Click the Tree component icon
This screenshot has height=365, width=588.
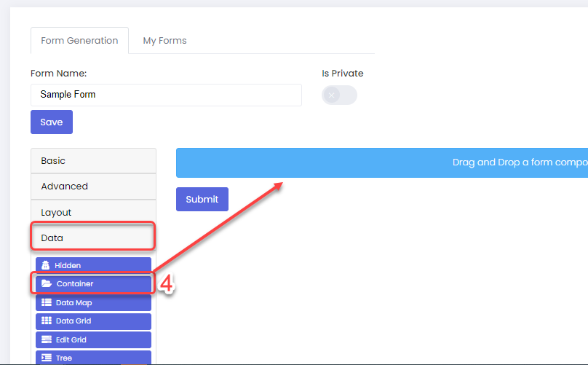point(47,358)
